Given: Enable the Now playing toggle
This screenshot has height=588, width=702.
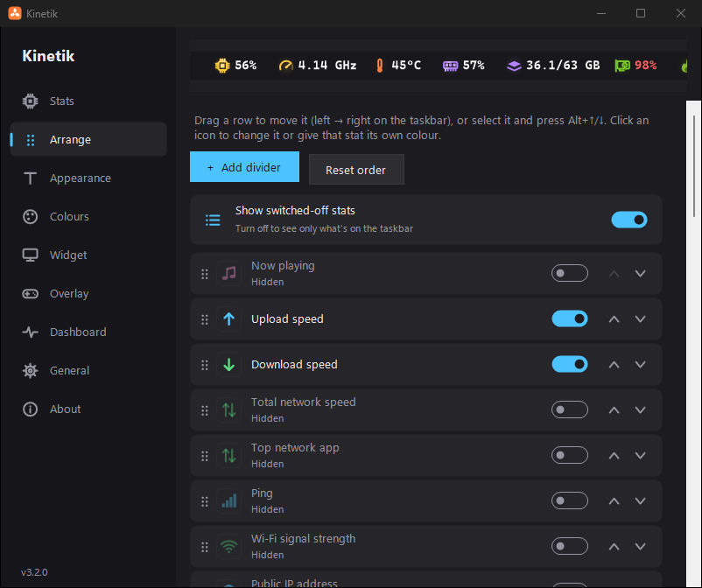Looking at the screenshot, I should 570,273.
